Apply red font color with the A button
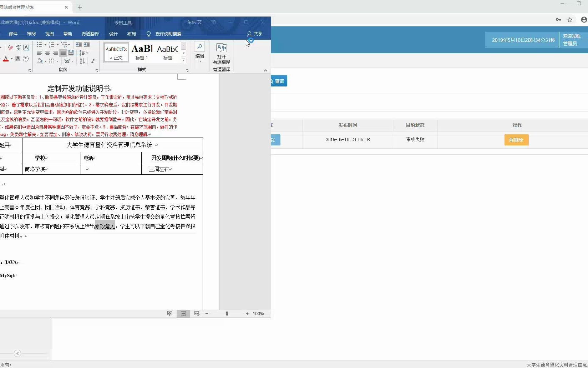Viewport: 588px width, 368px height. pos(5,59)
